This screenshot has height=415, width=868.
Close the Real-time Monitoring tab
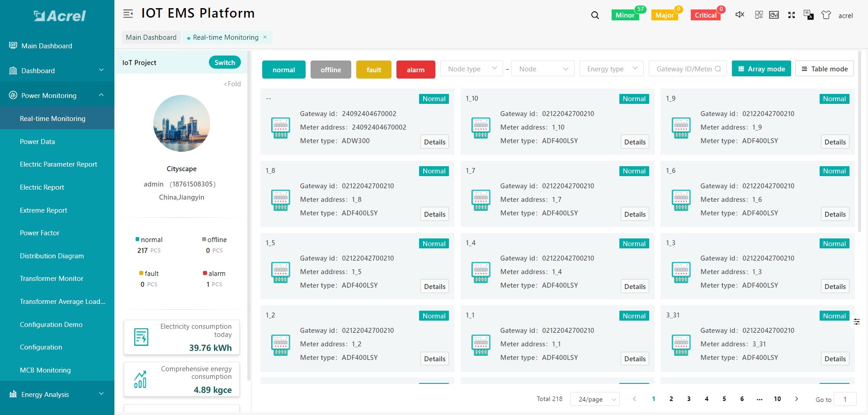[265, 37]
